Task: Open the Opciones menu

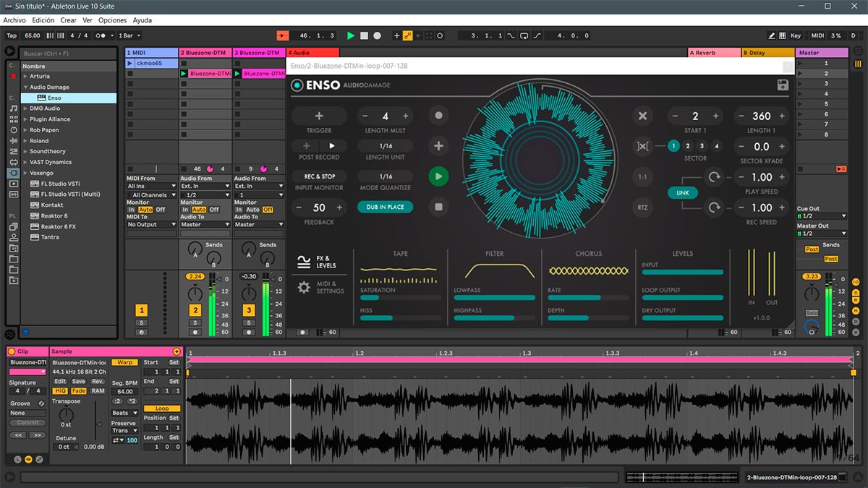Action: coord(113,20)
